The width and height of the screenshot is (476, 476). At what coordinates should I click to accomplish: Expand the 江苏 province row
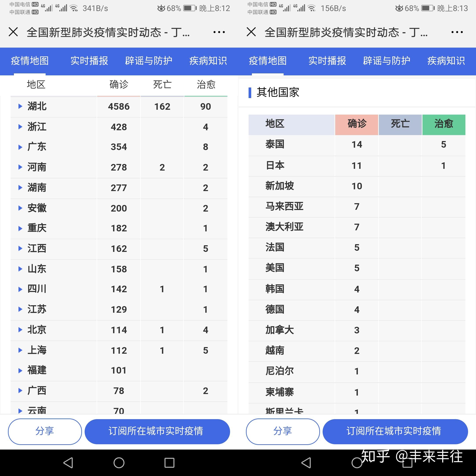20,309
